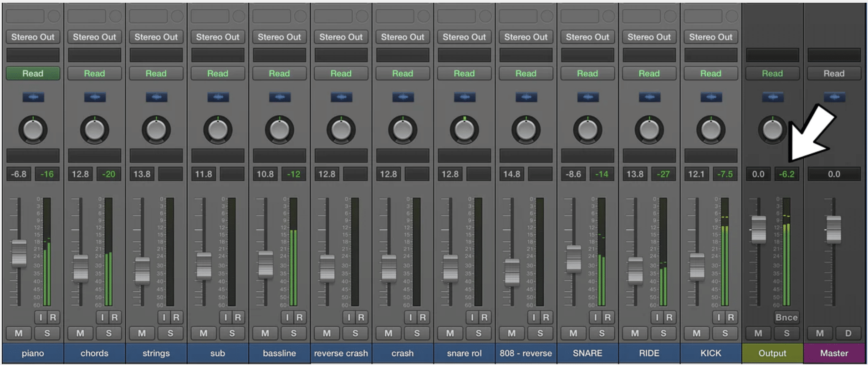Click the stereo format icon on crash channel
This screenshot has height=365, width=868.
click(x=403, y=97)
